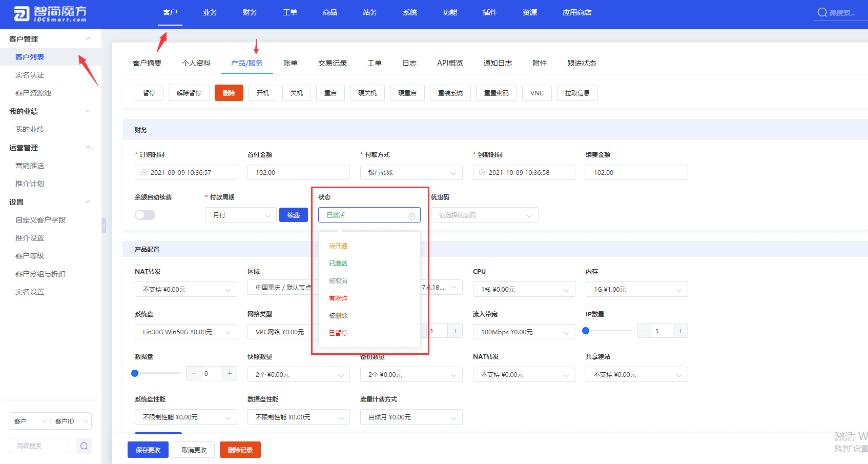Switch to the 跟进状态 tab

[x=582, y=63]
